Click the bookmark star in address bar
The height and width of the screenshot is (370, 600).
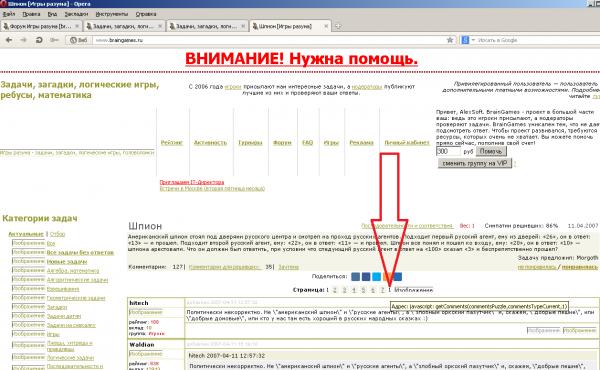pyautogui.click(x=450, y=40)
